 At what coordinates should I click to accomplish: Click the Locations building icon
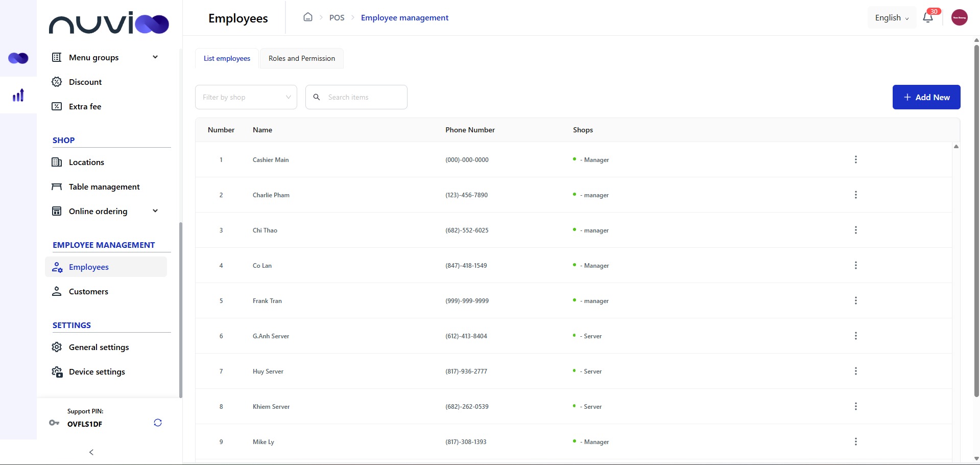[57, 162]
